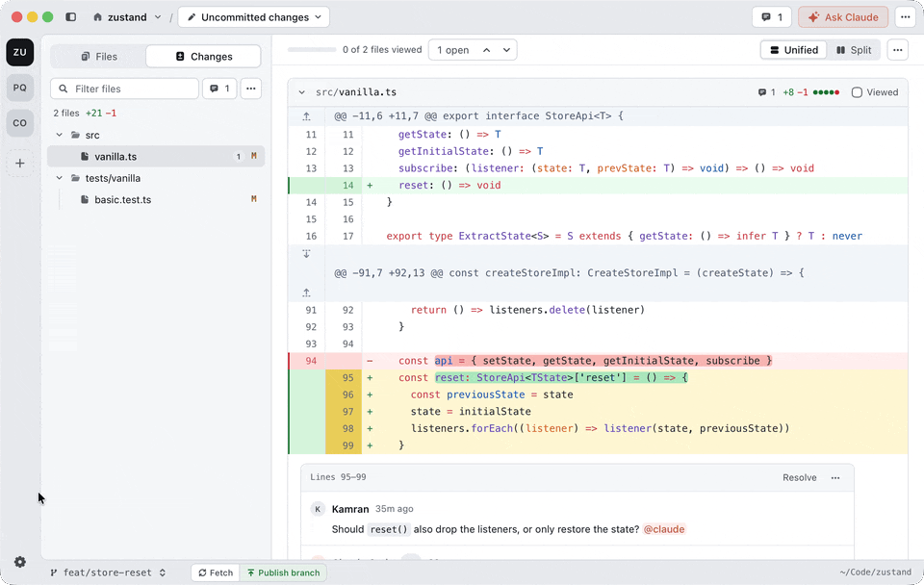This screenshot has height=585, width=924.
Task: Click the Fetch button
Action: (x=216, y=572)
